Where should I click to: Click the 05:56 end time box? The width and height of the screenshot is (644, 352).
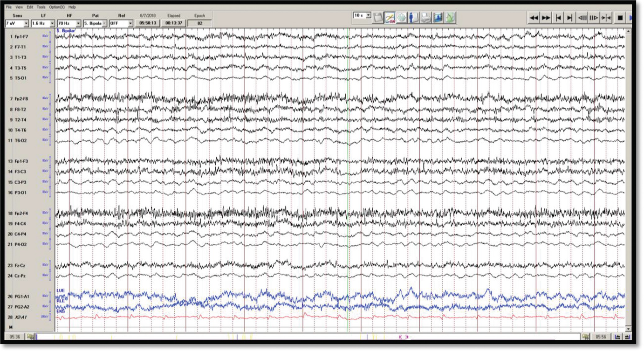(601, 337)
